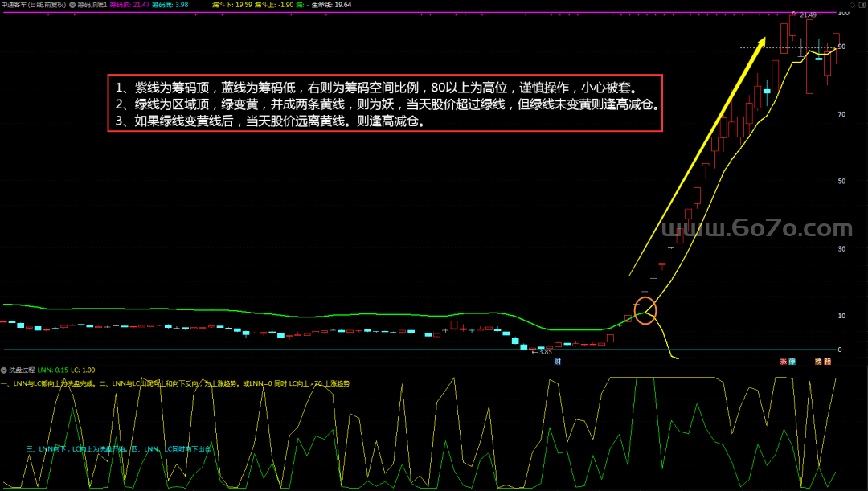Click the magenta 筹码顶 line at chart top

402,12
